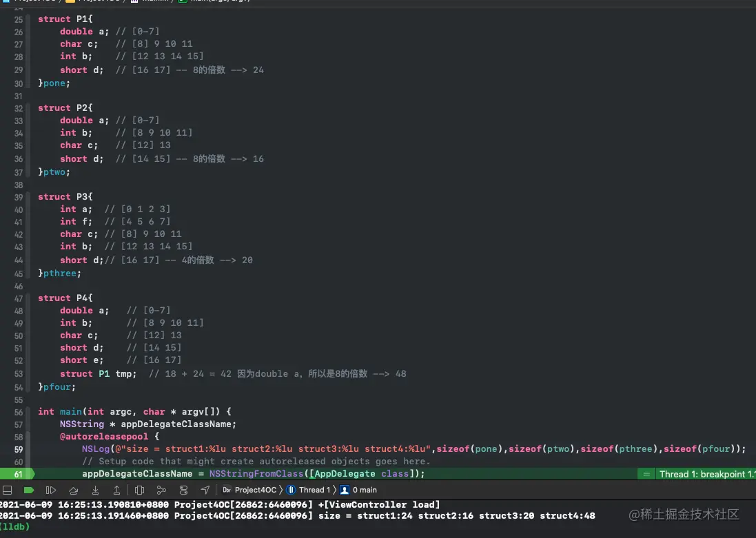The width and height of the screenshot is (756, 538).
Task: Select Project4OC process in debug jump bar
Action: pos(249,490)
